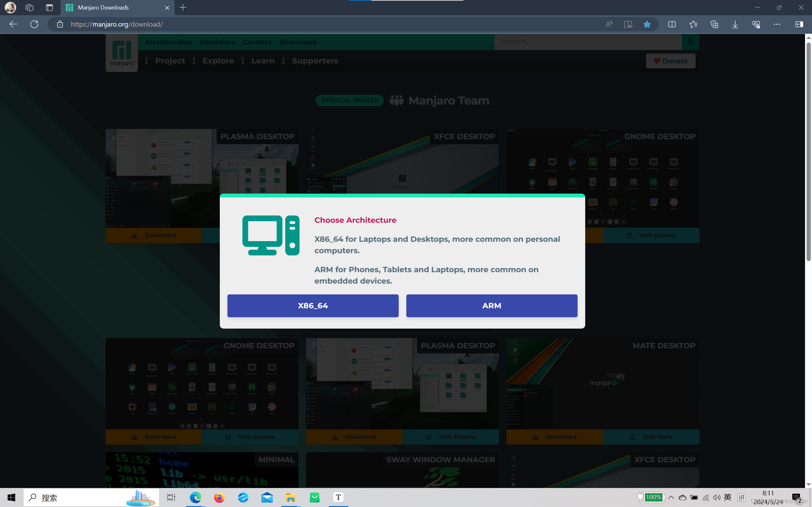Open the browser settings menu (three dots)
The width and height of the screenshot is (812, 507).
[x=777, y=24]
